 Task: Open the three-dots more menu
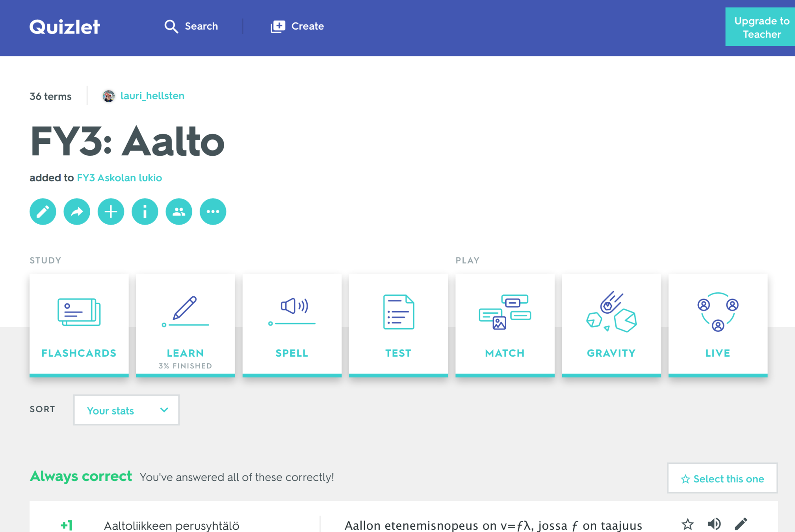[x=213, y=212]
